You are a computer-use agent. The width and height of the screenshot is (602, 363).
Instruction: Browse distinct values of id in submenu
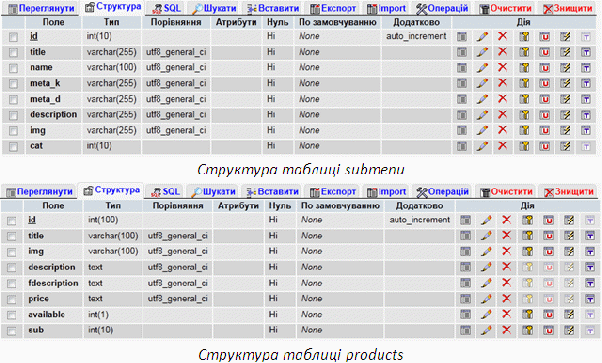462,36
